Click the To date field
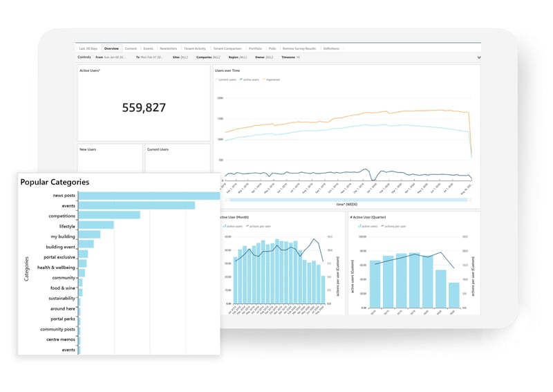This screenshot has height=392, width=553. click(151, 57)
